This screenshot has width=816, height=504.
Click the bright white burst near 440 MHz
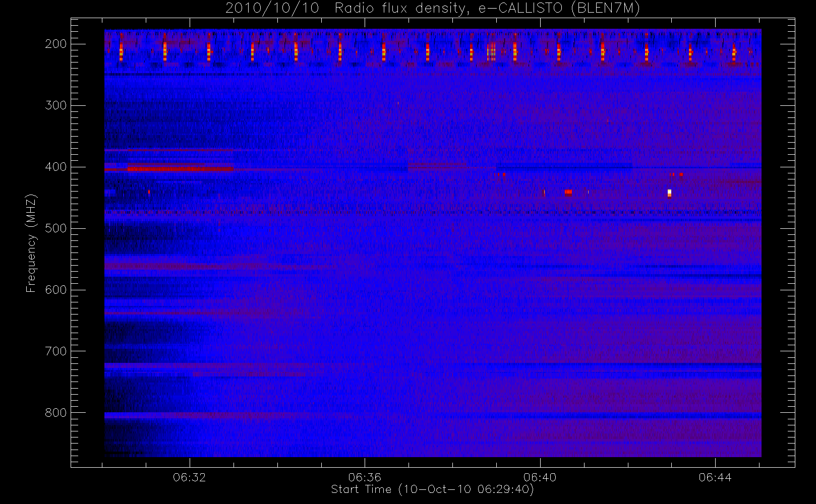[669, 193]
